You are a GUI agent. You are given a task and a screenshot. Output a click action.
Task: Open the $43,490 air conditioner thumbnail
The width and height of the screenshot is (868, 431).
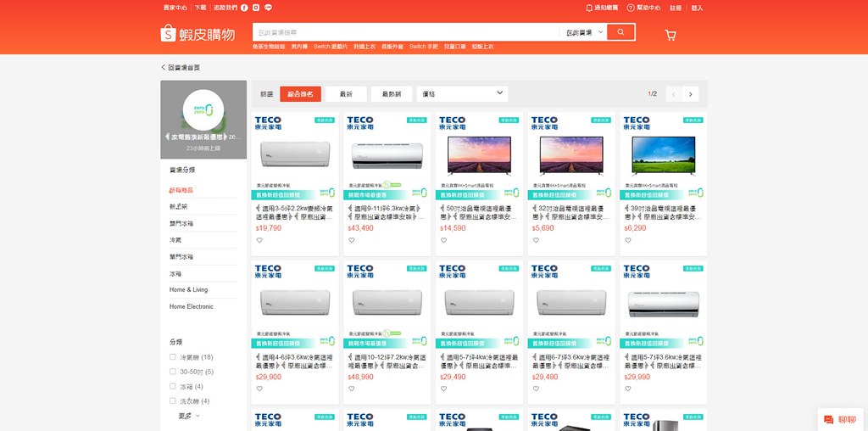coord(387,155)
